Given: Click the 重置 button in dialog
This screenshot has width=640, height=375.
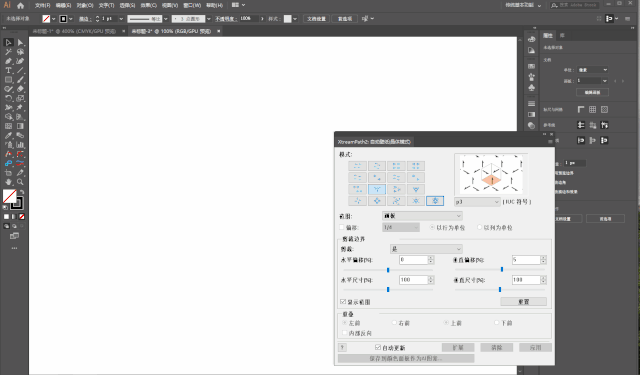Looking at the screenshot, I should (524, 302).
